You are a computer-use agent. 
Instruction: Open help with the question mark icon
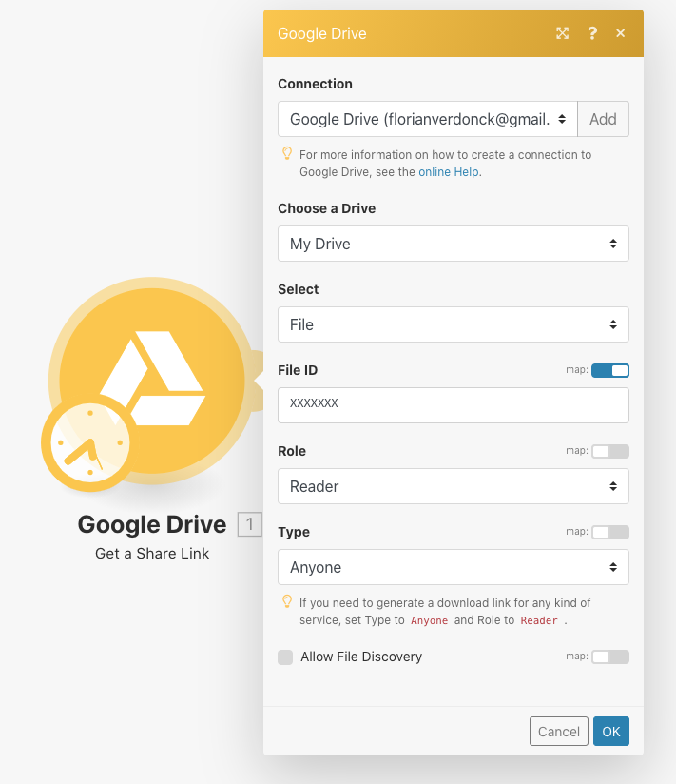[x=592, y=33]
